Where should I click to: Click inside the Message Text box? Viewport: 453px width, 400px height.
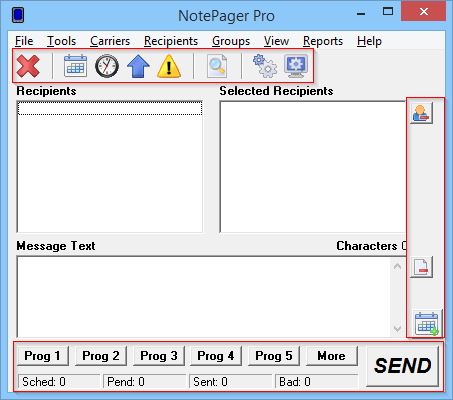(203, 297)
